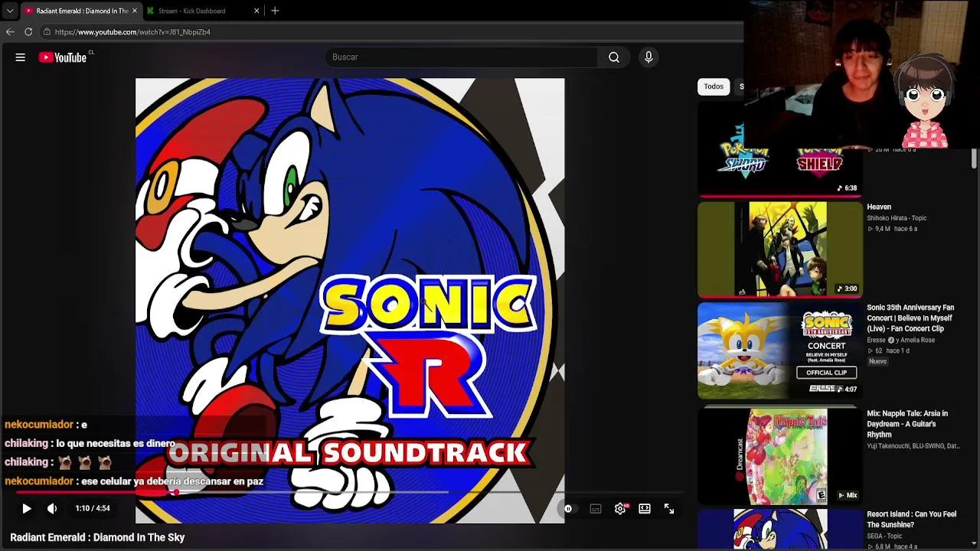Mute the video with the speaker icon
This screenshot has height=551, width=980.
click(x=52, y=508)
